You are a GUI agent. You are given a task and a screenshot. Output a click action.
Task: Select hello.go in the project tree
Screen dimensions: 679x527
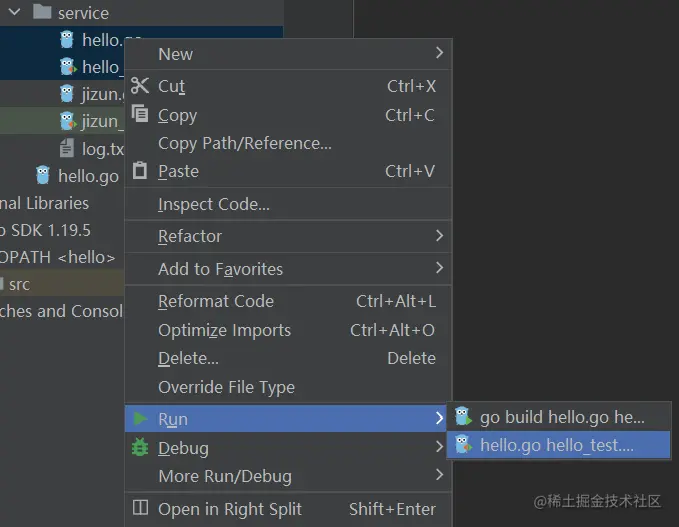point(88,176)
